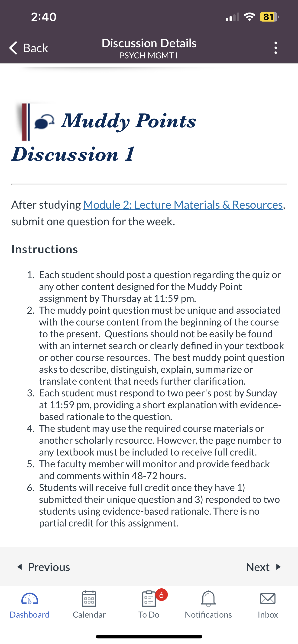Viewport: 298px width, 644px height.
Task: Tap the battery indicator in status bar
Action: pyautogui.click(x=269, y=17)
